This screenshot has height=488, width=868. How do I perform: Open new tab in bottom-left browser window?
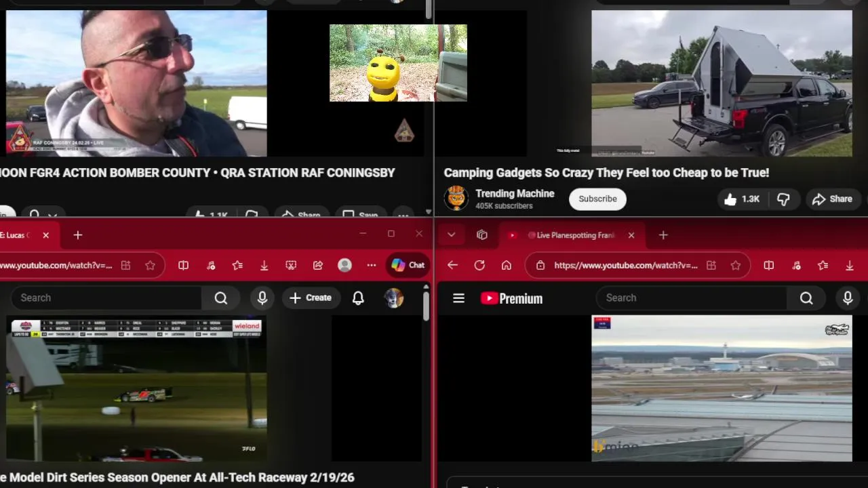[78, 235]
